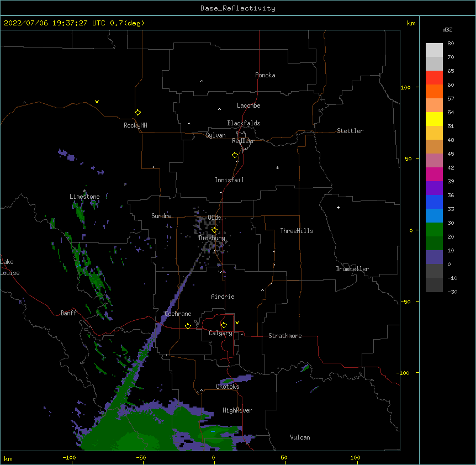Click the HighRiver city label
Viewport: 476px width, 465px height.
pyautogui.click(x=237, y=410)
